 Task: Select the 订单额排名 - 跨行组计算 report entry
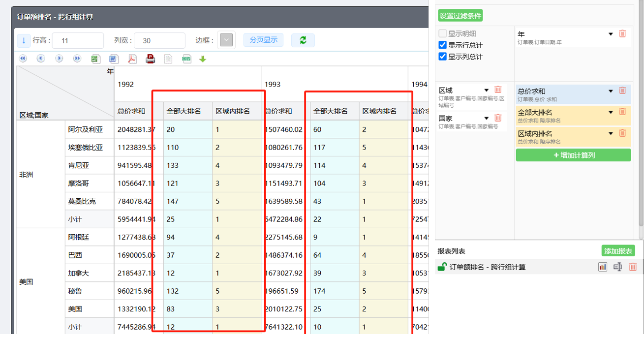487,267
